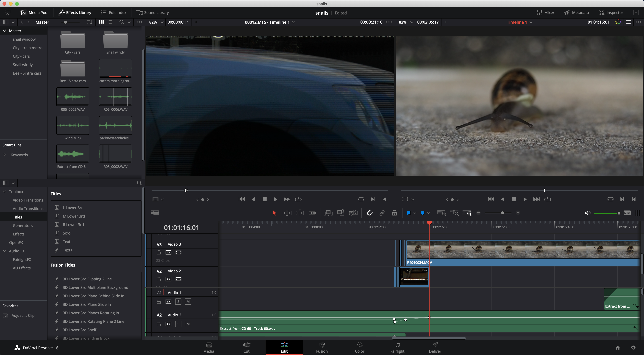
Task: Click the Overwrite Clip icon
Action: [341, 213]
